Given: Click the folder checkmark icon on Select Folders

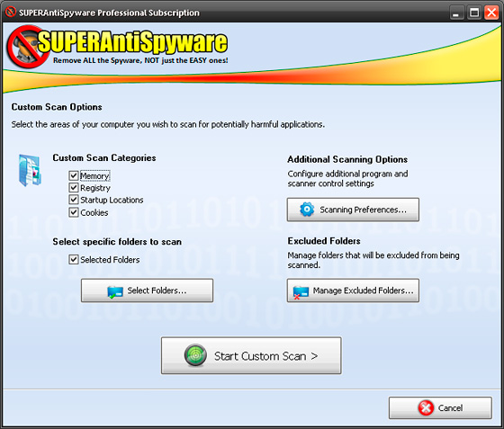Looking at the screenshot, I should [115, 291].
